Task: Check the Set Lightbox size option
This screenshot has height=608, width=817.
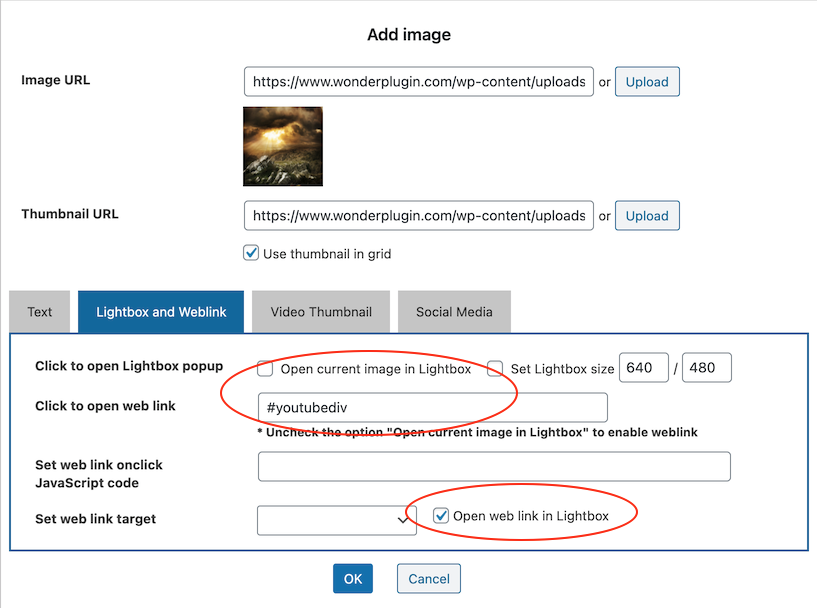Action: click(495, 369)
